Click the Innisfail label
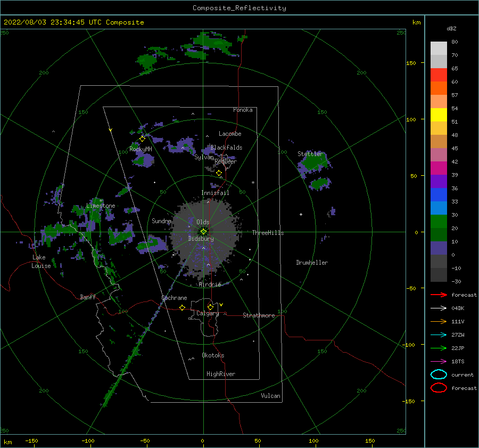 click(215, 193)
